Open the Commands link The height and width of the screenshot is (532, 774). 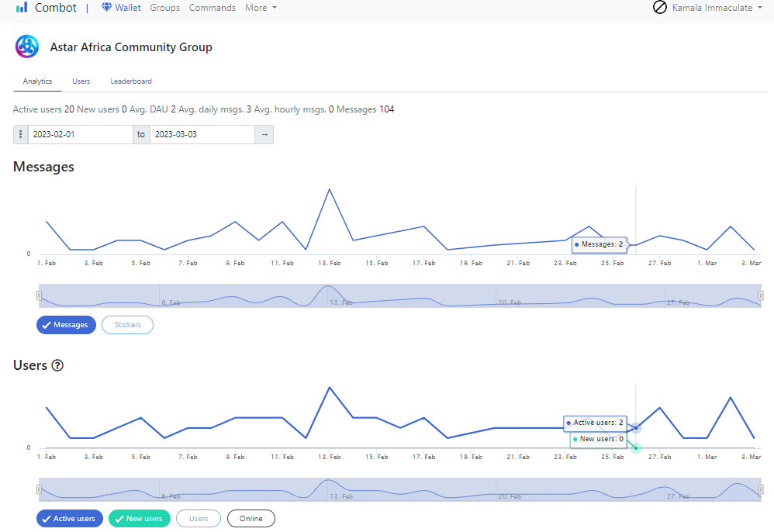click(213, 8)
